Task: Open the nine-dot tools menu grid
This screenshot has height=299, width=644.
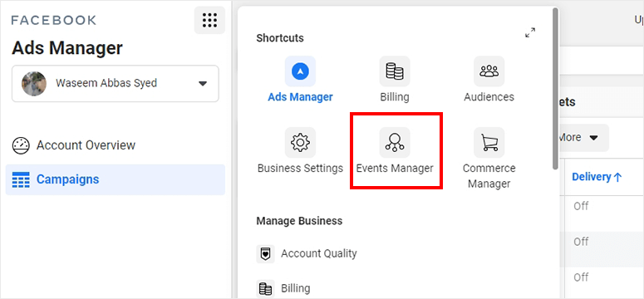Action: pos(209,20)
